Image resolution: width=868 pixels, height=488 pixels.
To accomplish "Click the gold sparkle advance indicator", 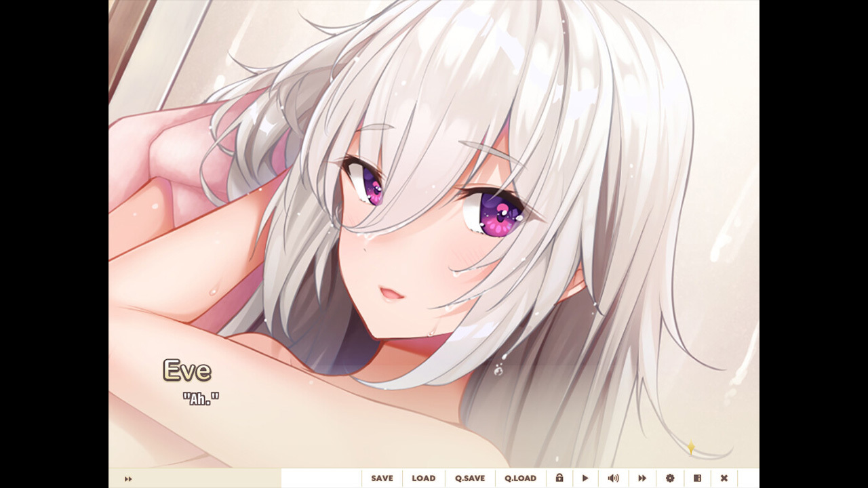I will pyautogui.click(x=691, y=447).
